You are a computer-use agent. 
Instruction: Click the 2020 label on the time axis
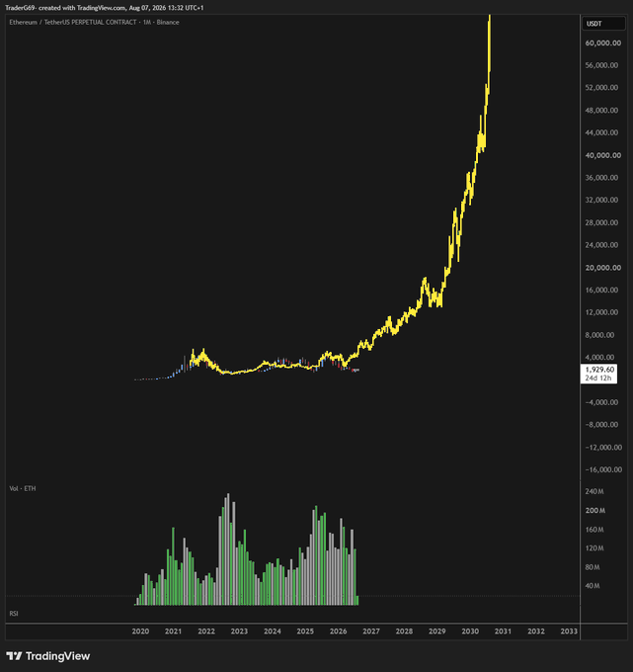(x=140, y=631)
